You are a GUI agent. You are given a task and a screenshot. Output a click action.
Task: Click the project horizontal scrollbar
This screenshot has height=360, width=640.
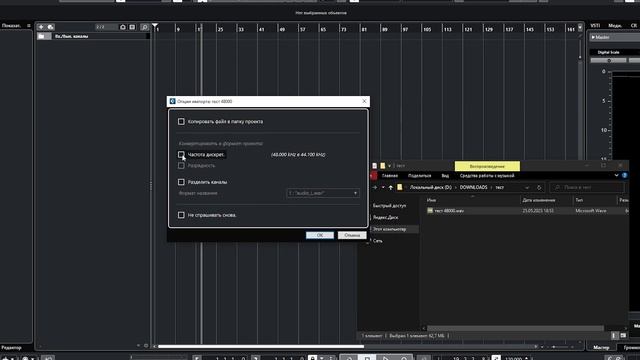[261, 347]
